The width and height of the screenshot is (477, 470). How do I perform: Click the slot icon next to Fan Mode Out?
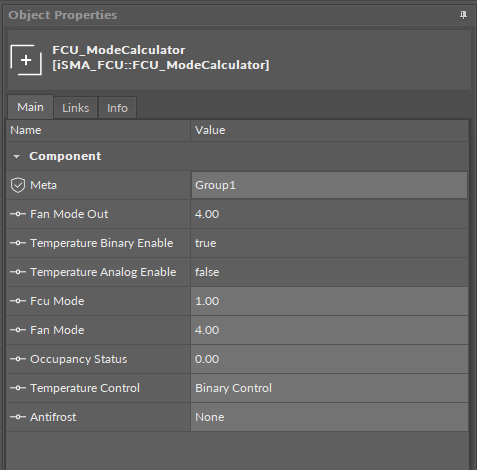coord(18,214)
